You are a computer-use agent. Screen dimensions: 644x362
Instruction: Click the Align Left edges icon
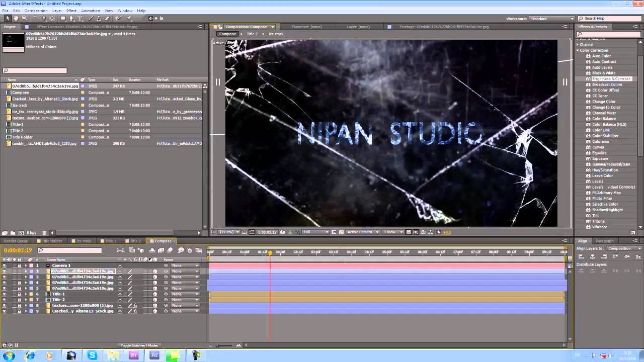point(581,256)
